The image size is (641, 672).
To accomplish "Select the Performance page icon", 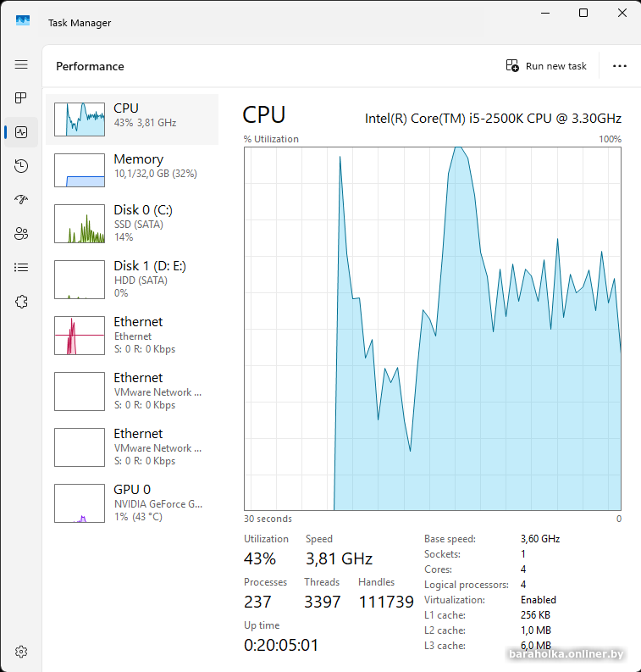I will 21,132.
